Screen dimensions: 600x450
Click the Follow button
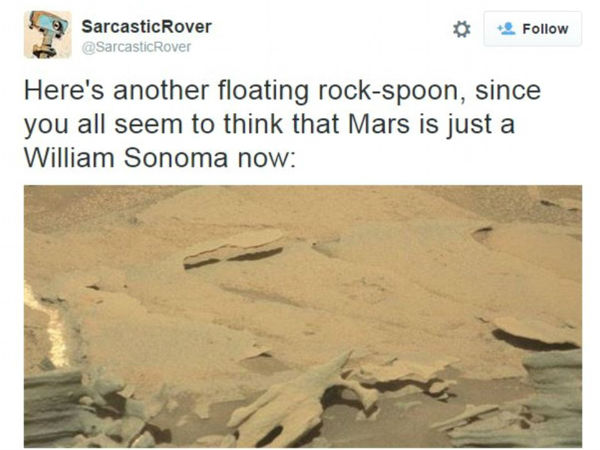click(533, 29)
